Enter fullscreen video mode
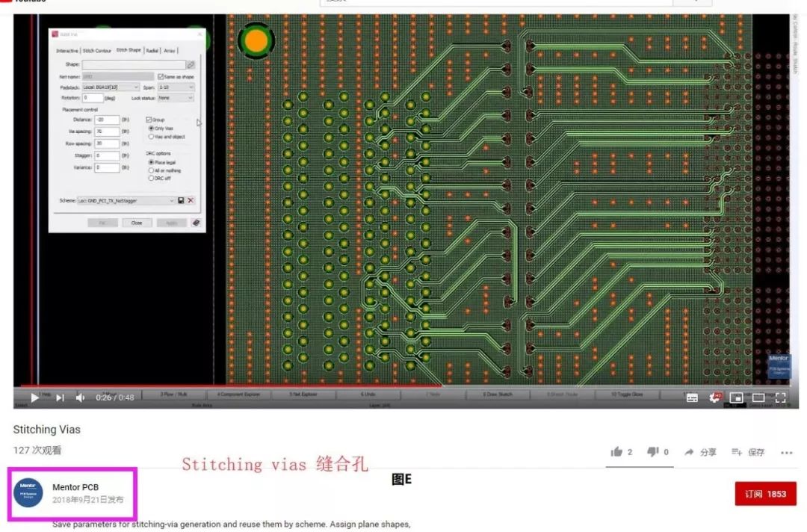Image resolution: width=807 pixels, height=532 pixels. coord(780,398)
